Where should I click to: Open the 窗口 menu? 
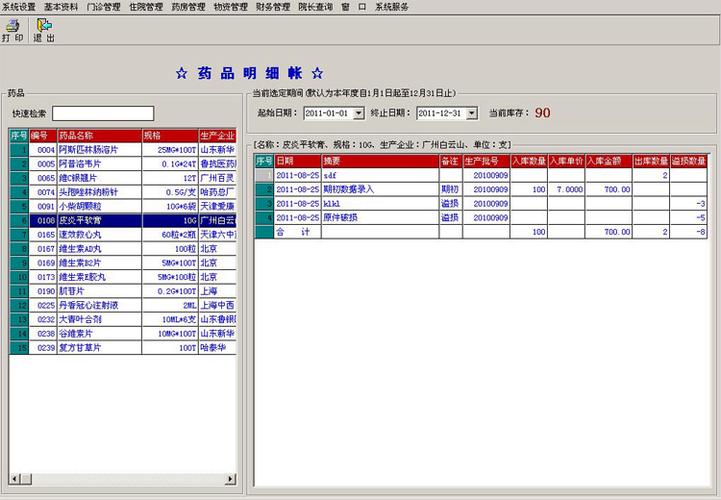[354, 7]
